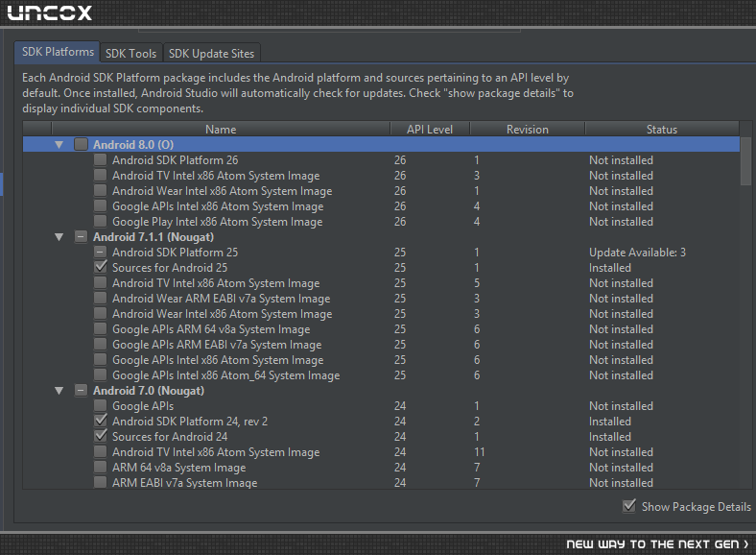The width and height of the screenshot is (756, 555).
Task: Toggle the Android 7.0 (Nougat) group checkbox
Action: (81, 390)
